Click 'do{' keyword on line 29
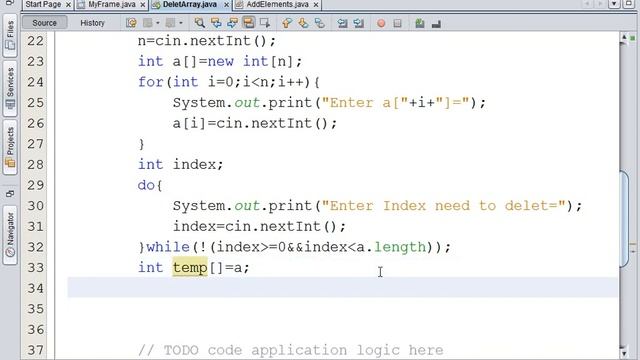 [x=150, y=185]
